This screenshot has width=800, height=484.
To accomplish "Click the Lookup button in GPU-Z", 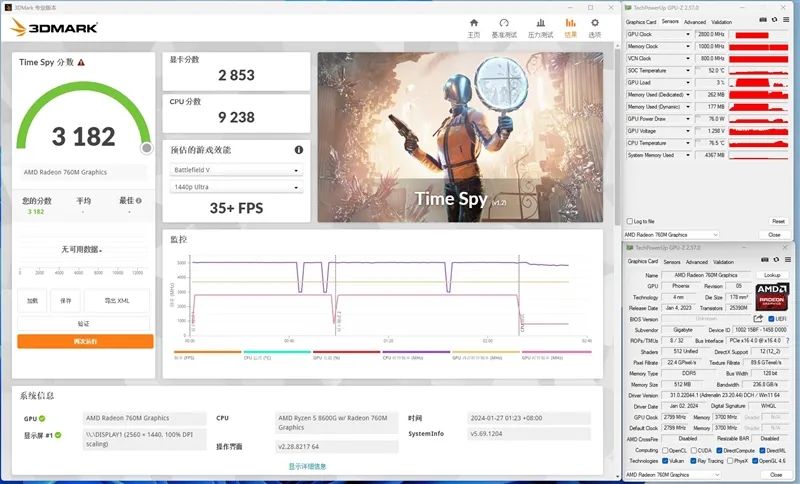I will (771, 275).
